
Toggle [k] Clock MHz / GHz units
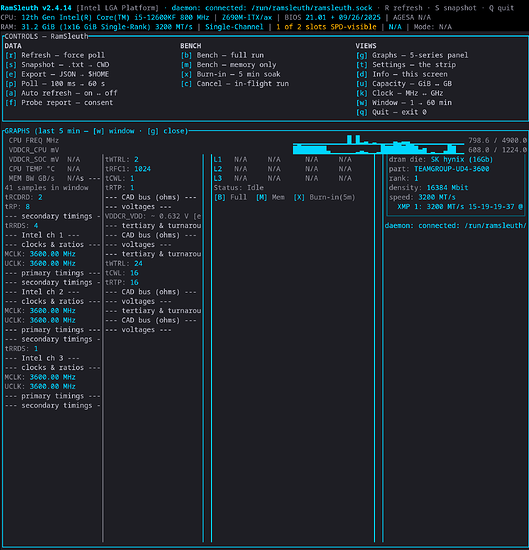tap(400, 93)
